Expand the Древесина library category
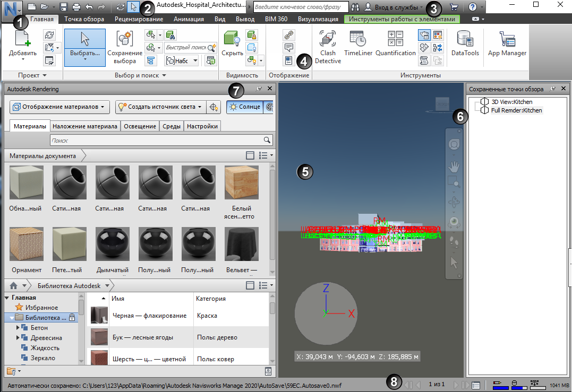The width and height of the screenshot is (572, 392). (18, 338)
